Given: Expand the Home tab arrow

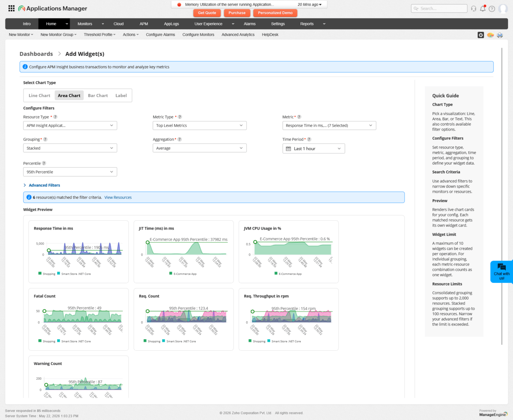Looking at the screenshot, I should (x=67, y=24).
